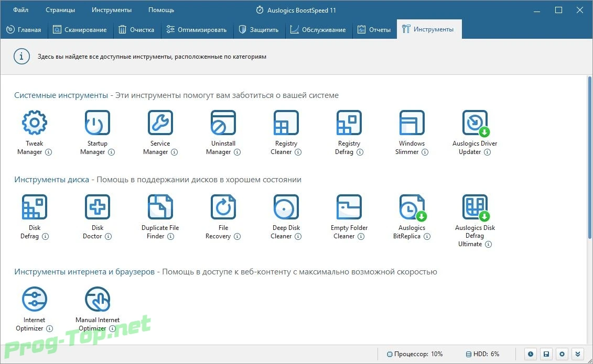Viewport: 593px width, 364px height.
Task: Show info for Windows Slimmer
Action: click(425, 152)
